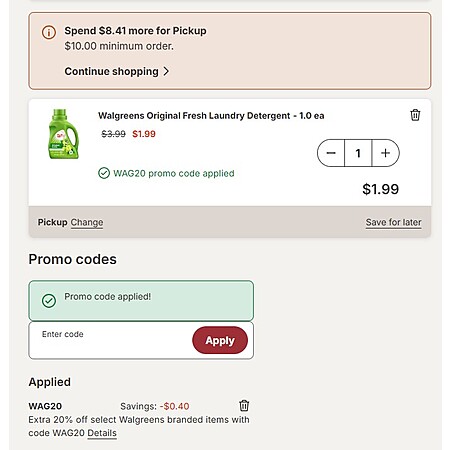This screenshot has width=450, height=450.
Task: Click the sale price $1.99 in red
Action: (x=144, y=134)
